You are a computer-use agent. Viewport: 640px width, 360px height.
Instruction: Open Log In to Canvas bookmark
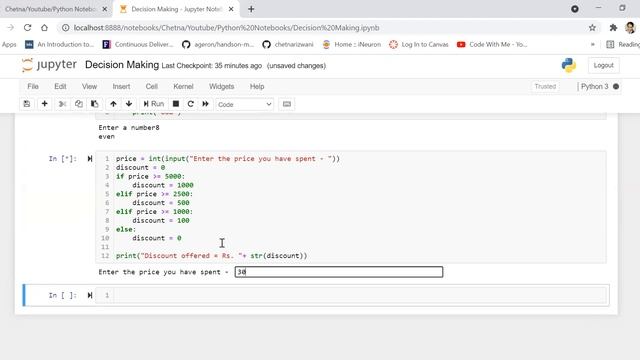pos(419,44)
